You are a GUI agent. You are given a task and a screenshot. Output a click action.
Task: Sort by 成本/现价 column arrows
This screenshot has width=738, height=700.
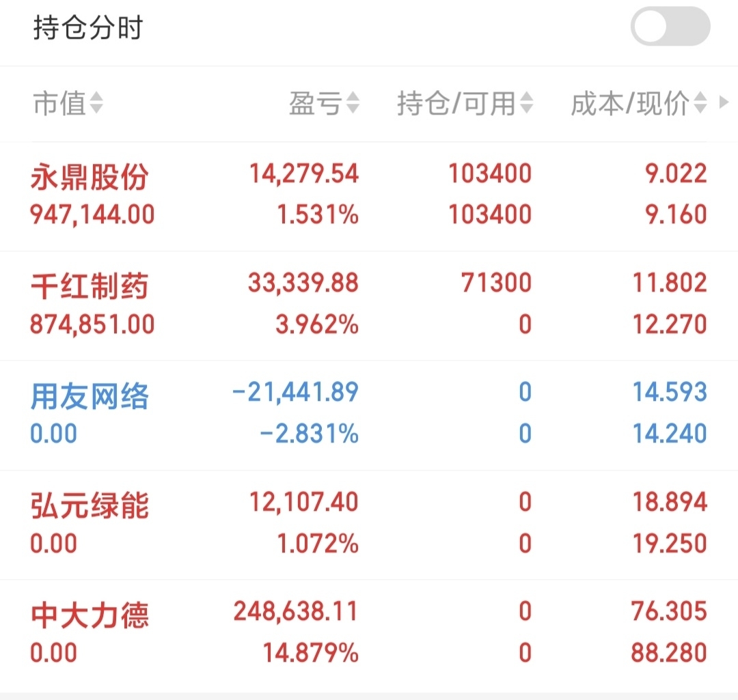(x=700, y=103)
